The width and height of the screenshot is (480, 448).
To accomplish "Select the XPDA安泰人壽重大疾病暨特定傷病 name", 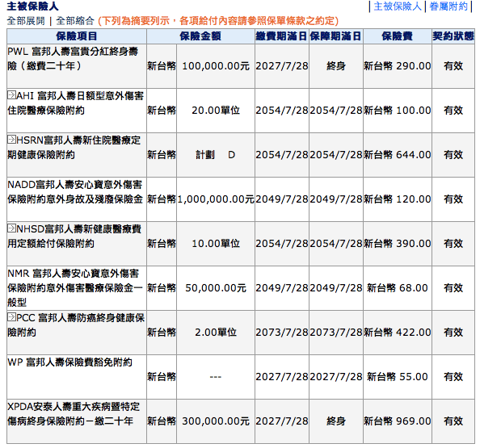I will pos(74,414).
